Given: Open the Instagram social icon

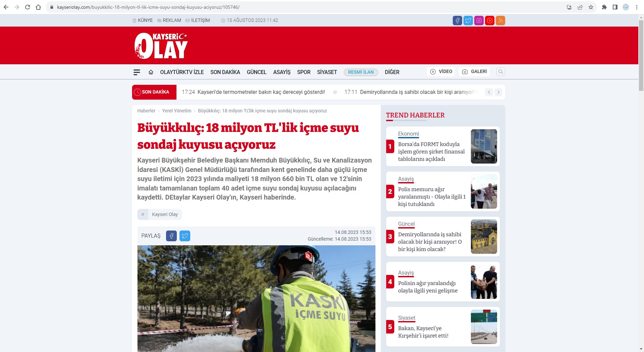Looking at the screenshot, I should tap(479, 20).
